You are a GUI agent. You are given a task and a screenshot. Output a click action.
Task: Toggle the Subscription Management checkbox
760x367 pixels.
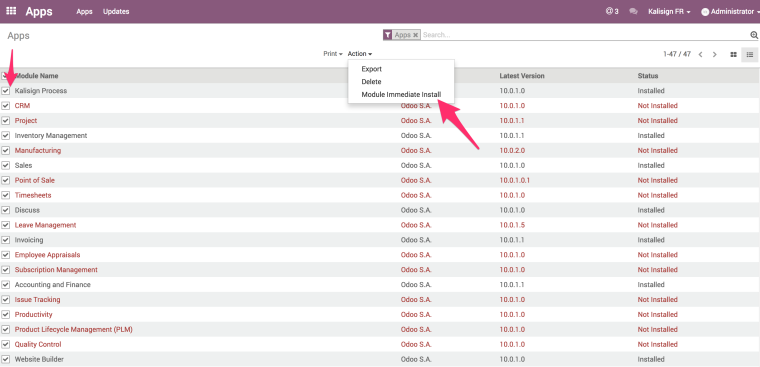(x=6, y=270)
